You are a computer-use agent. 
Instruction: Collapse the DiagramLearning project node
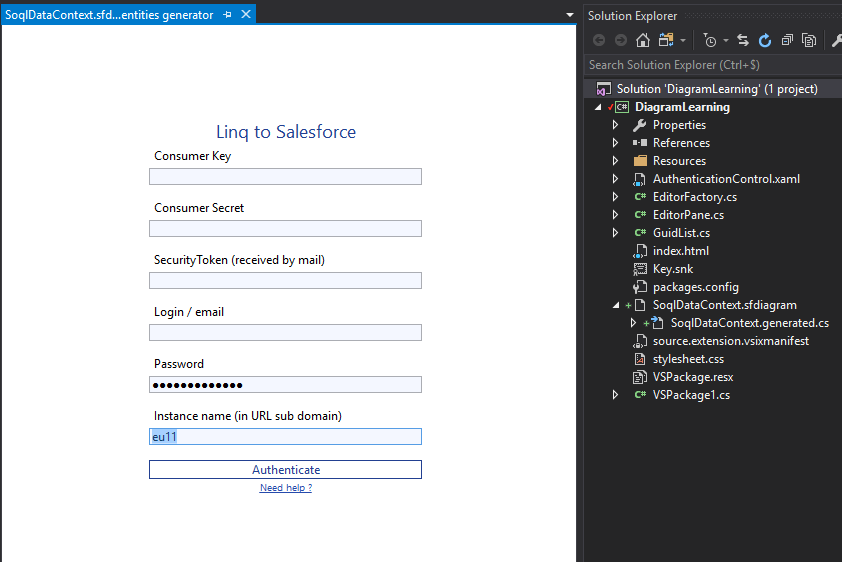tap(598, 107)
